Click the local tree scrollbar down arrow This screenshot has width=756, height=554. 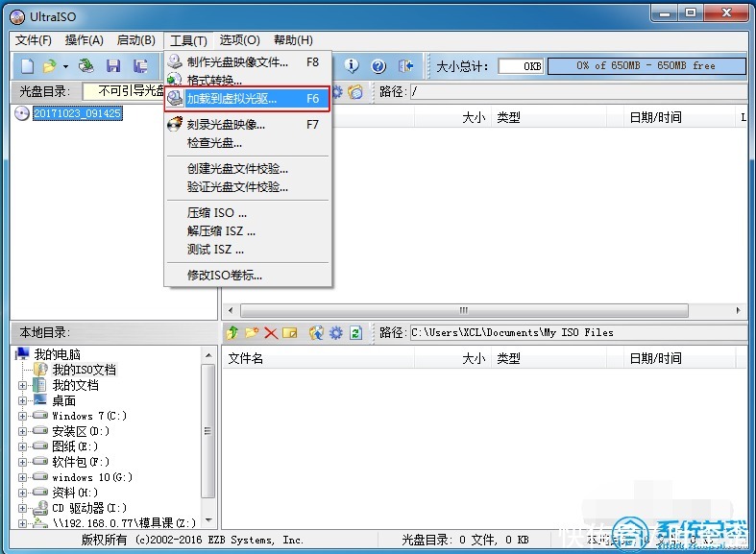208,520
